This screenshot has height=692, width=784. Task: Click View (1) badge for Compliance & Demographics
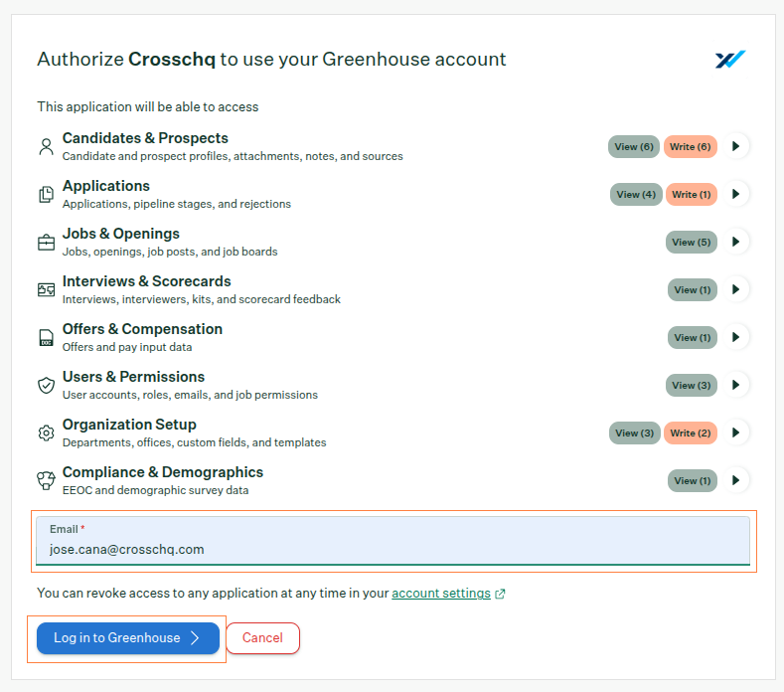692,481
